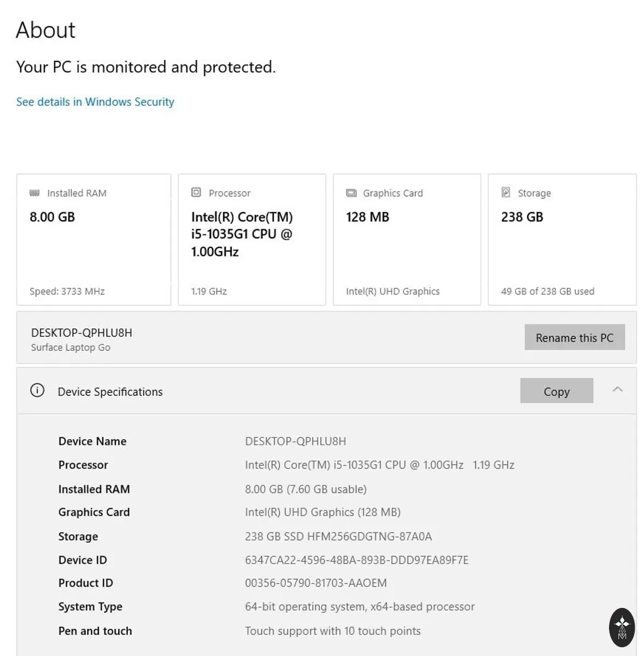Select the Installed RAM 8.00 GB card
Screen dimensions: 644x656
94,239
